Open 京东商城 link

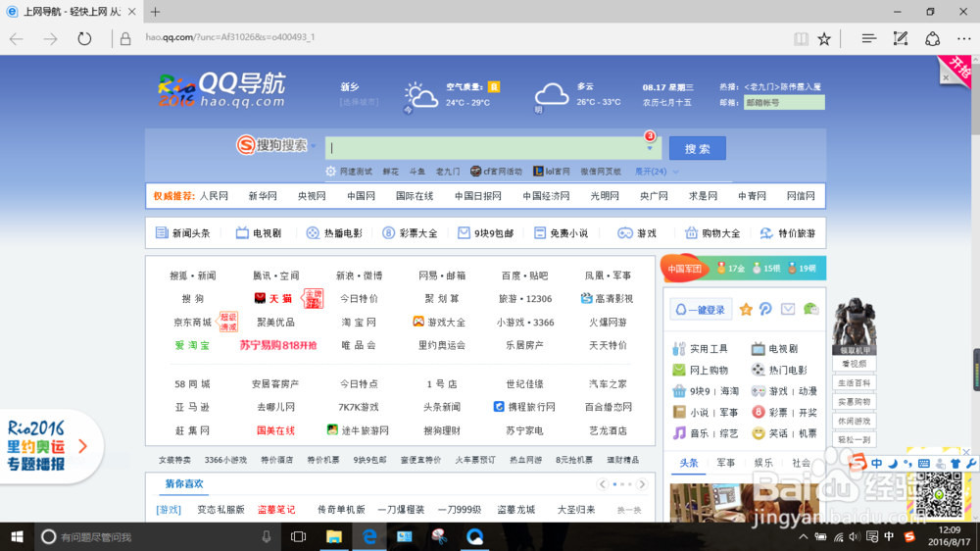click(x=192, y=323)
